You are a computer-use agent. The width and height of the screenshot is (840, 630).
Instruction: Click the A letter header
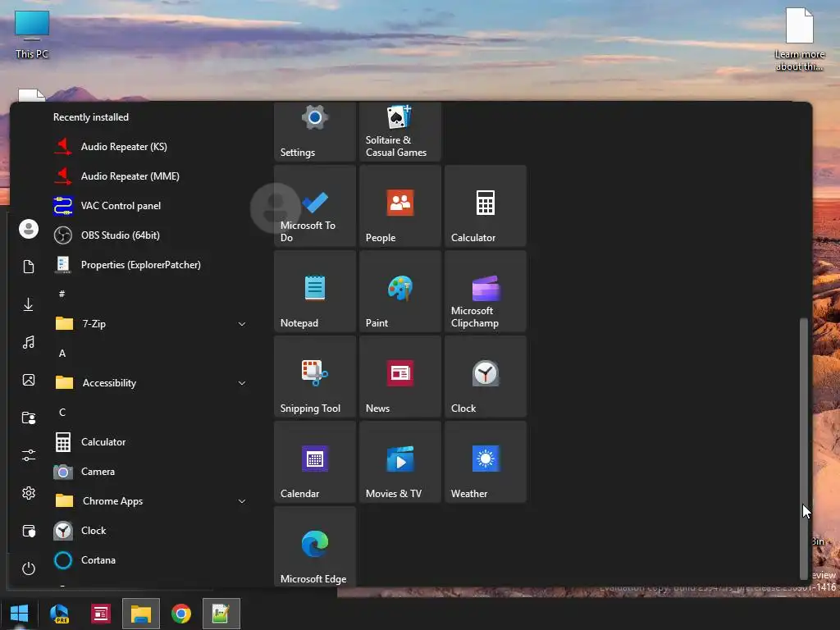coord(62,353)
